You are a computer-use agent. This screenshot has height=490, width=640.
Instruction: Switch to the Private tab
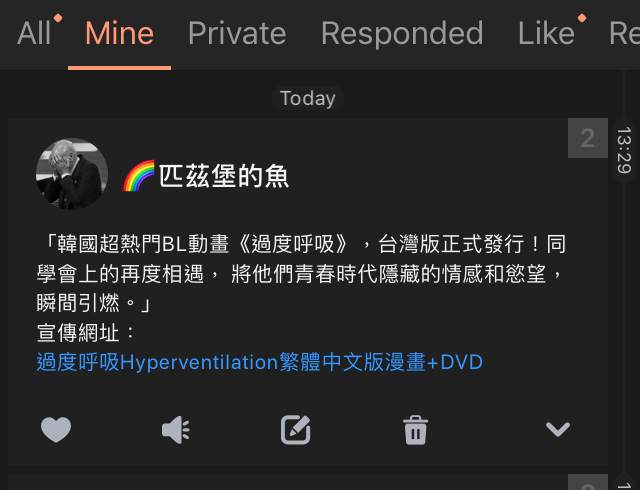click(237, 33)
